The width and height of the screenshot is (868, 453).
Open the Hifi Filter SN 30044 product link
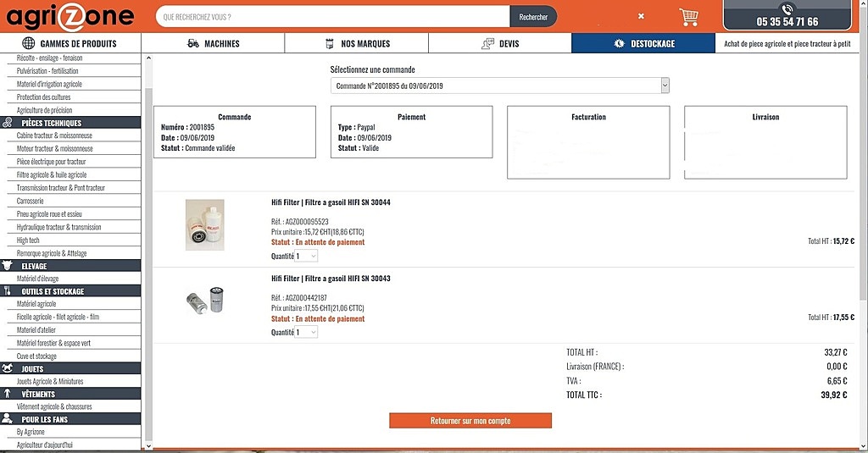point(331,202)
